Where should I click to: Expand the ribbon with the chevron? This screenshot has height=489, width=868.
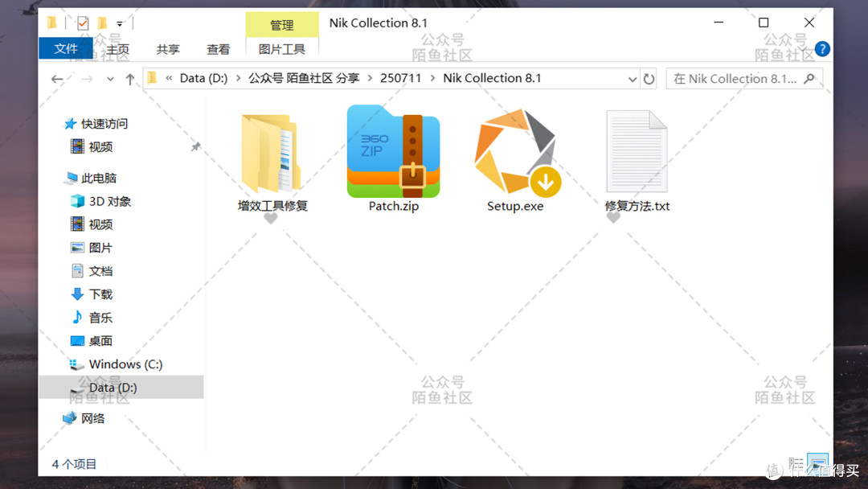pyautogui.click(x=802, y=49)
